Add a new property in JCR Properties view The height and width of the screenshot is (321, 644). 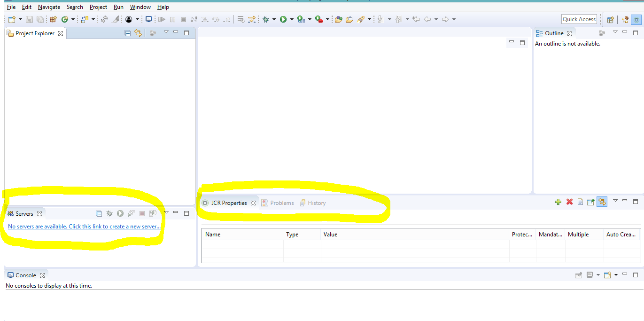(558, 201)
